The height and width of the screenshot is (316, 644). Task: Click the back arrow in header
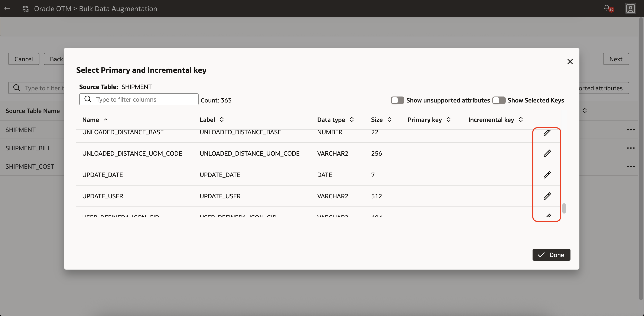tap(7, 9)
